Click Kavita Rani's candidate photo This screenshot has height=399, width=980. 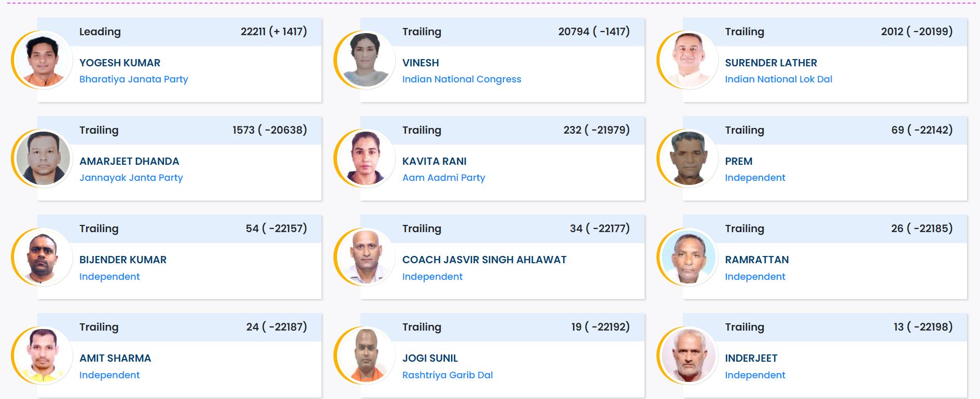coord(366,159)
